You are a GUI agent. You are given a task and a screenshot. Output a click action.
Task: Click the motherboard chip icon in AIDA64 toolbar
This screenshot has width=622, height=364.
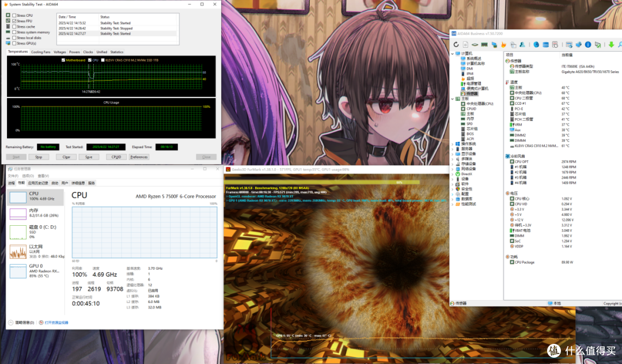point(475,45)
